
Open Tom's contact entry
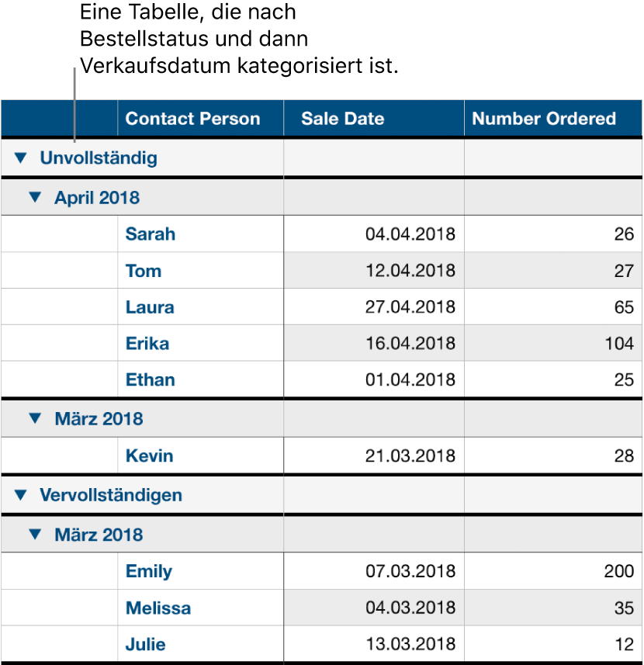[142, 270]
